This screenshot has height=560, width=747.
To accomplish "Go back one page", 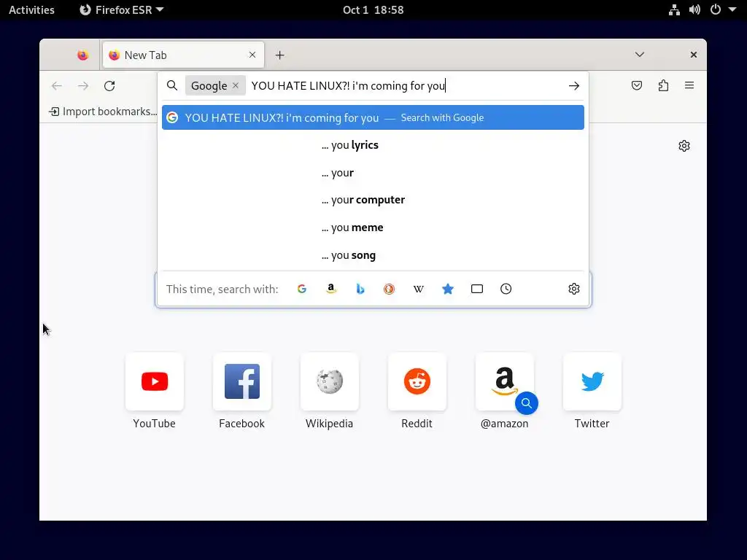I will (x=57, y=86).
